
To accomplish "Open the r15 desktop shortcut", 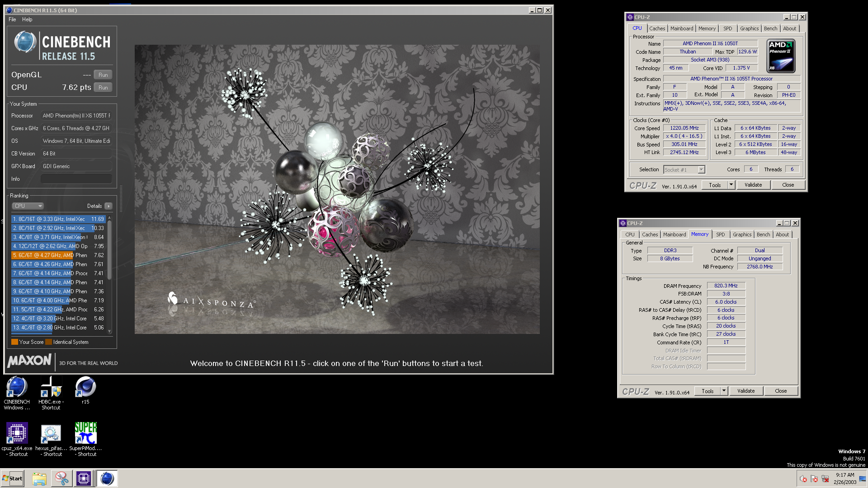I will pyautogui.click(x=85, y=390).
